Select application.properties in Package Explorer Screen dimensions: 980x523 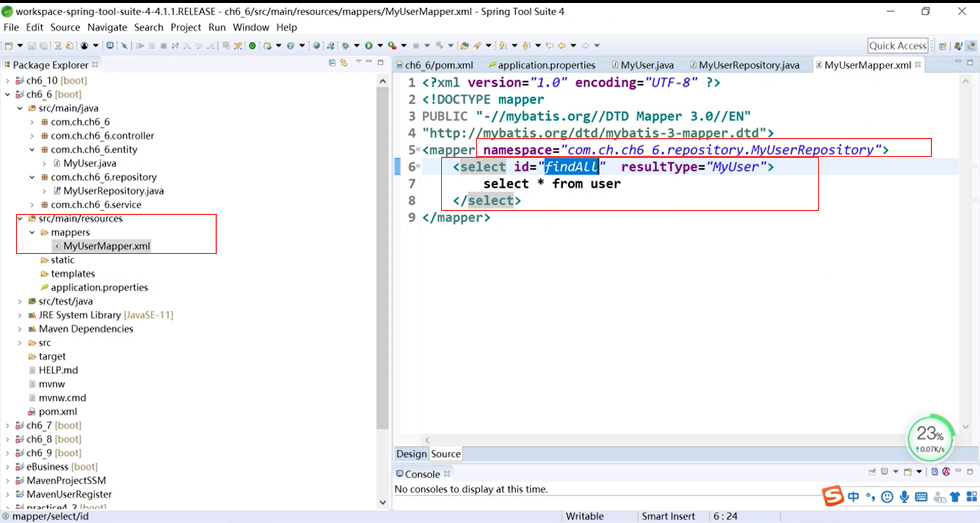point(99,288)
